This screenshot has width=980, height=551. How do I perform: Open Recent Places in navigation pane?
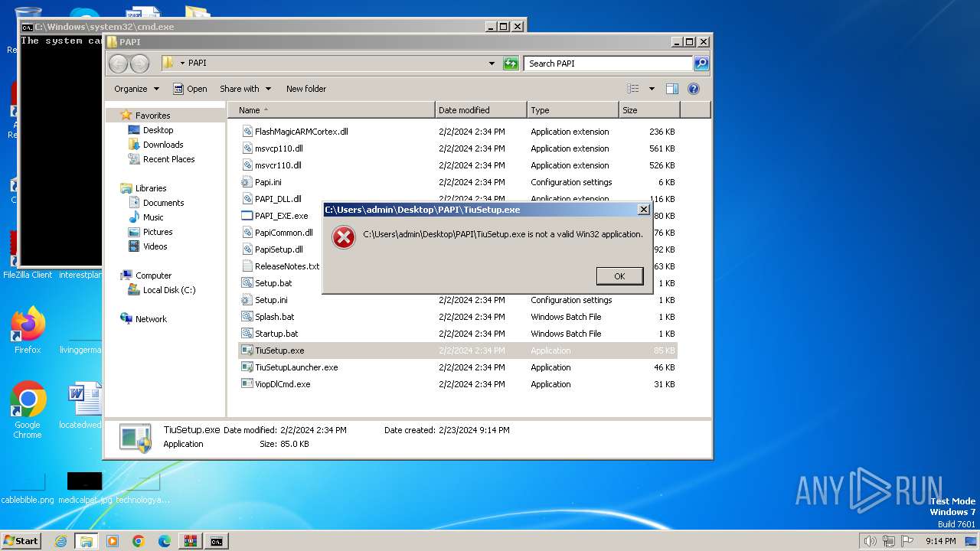tap(168, 159)
